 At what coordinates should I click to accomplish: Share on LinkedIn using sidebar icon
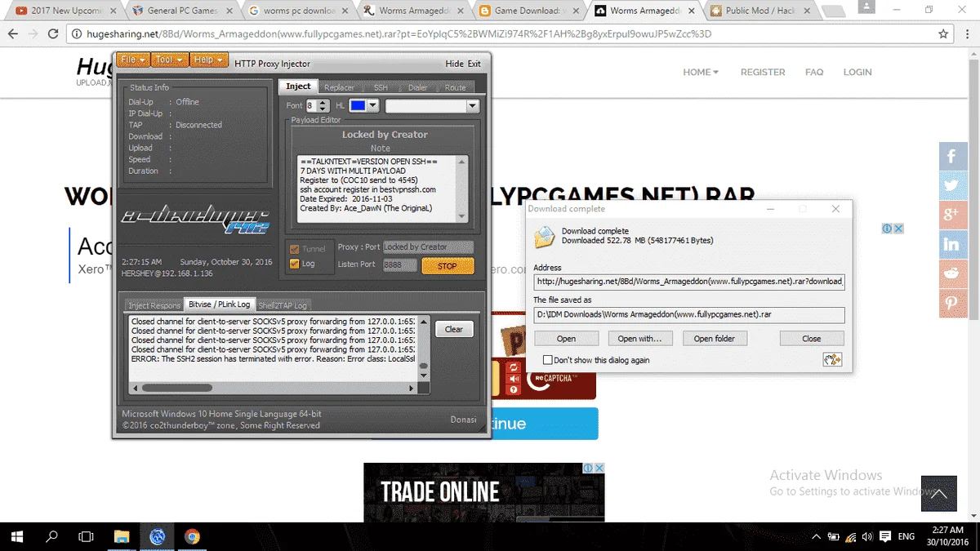point(952,244)
